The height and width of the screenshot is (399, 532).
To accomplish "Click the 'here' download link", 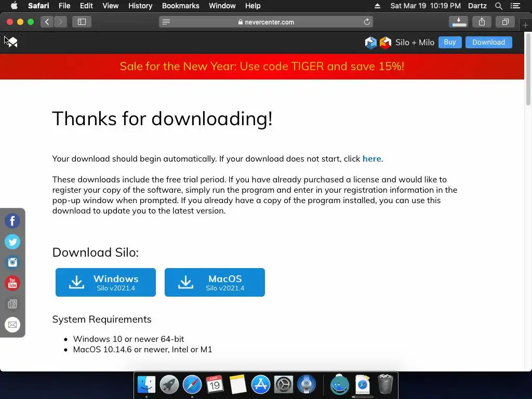I will click(371, 159).
